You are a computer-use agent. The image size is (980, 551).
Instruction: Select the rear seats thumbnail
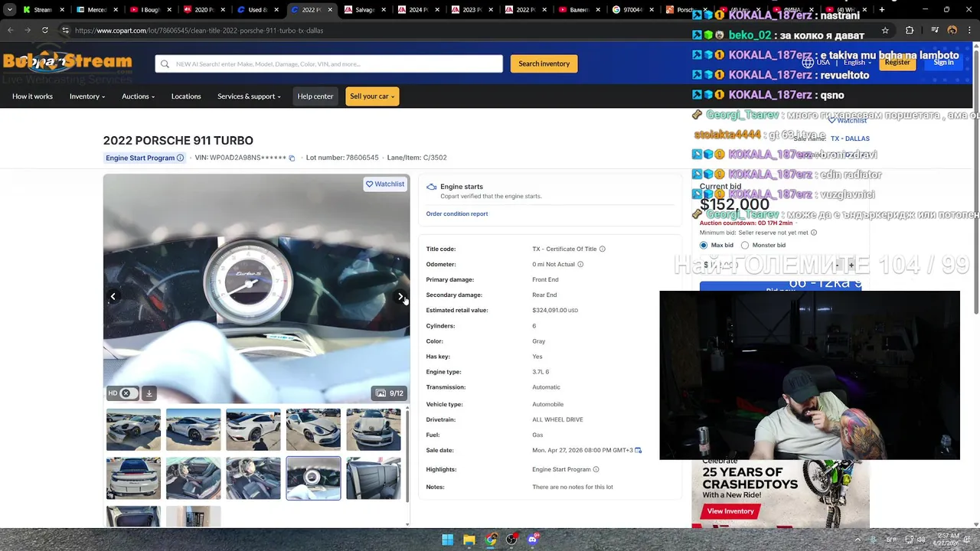click(x=373, y=478)
